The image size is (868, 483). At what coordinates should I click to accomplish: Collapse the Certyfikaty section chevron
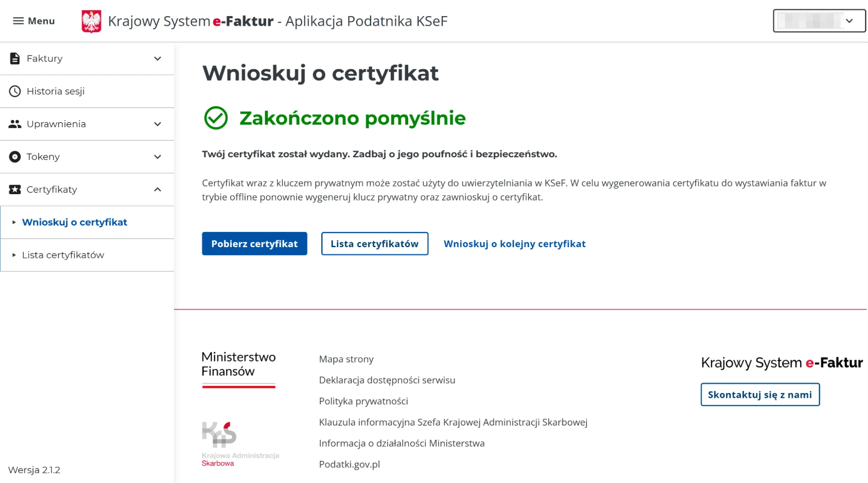(158, 189)
